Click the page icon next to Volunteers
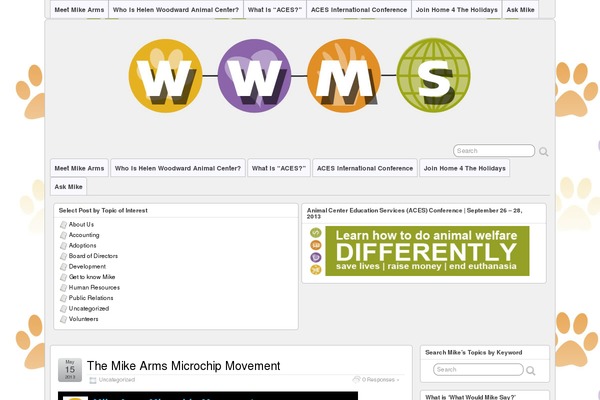600x400 pixels. tap(64, 319)
